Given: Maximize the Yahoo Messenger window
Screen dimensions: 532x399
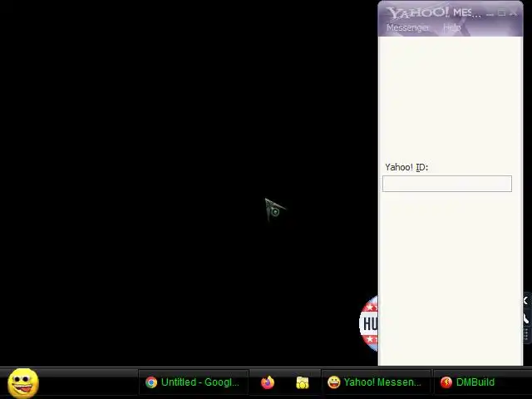Looking at the screenshot, I should tap(502, 13).
